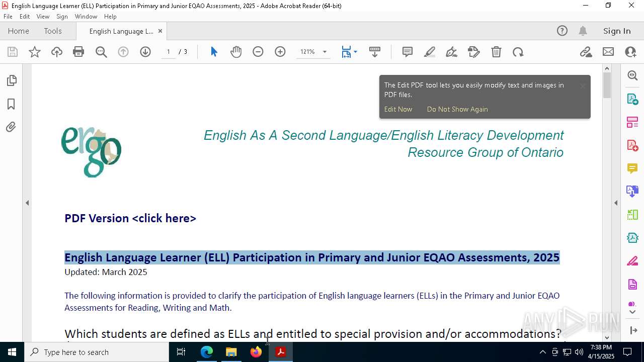Delete page using the trash icon
This screenshot has width=644, height=362.
coord(496,52)
